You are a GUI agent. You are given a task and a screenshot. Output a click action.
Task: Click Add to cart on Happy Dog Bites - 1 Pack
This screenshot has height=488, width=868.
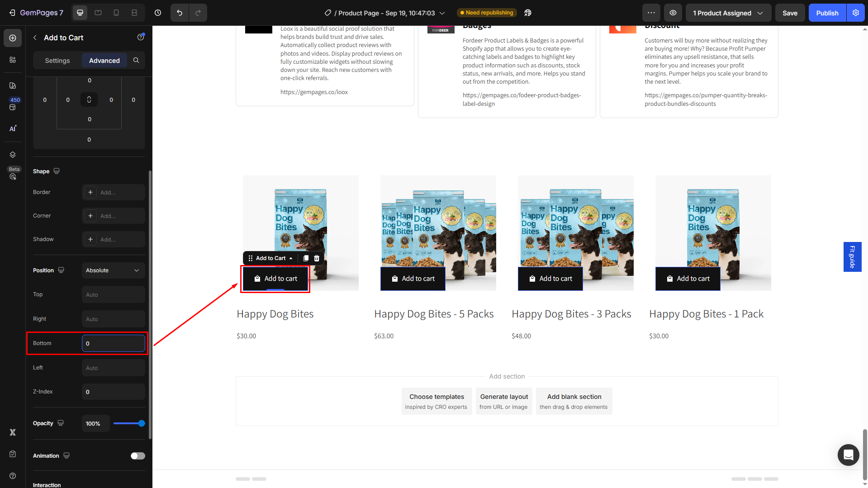[x=688, y=279]
